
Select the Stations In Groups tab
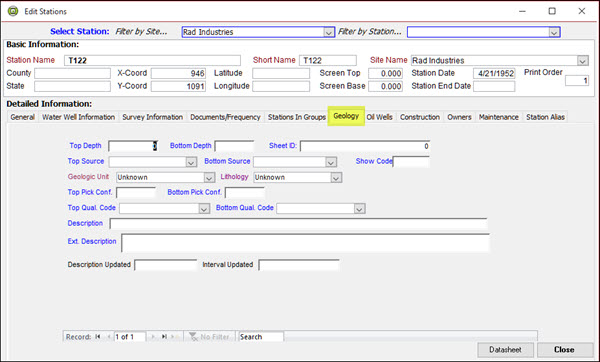pos(297,117)
